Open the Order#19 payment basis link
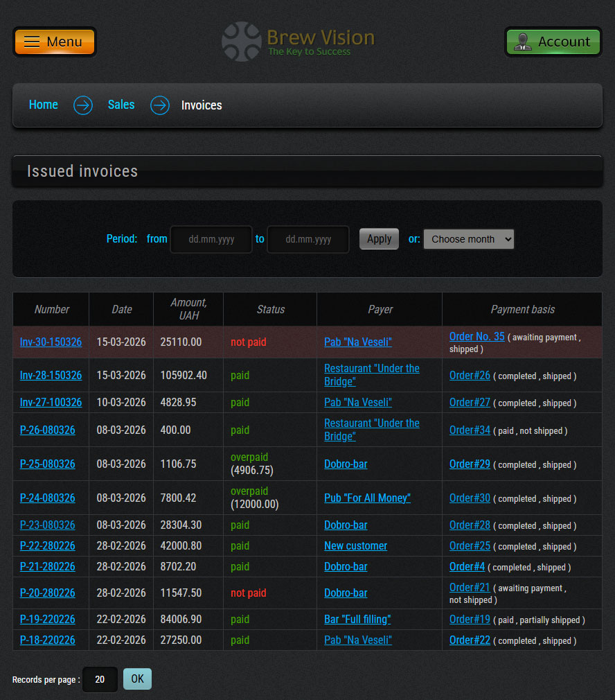615x700 pixels. pos(470,620)
